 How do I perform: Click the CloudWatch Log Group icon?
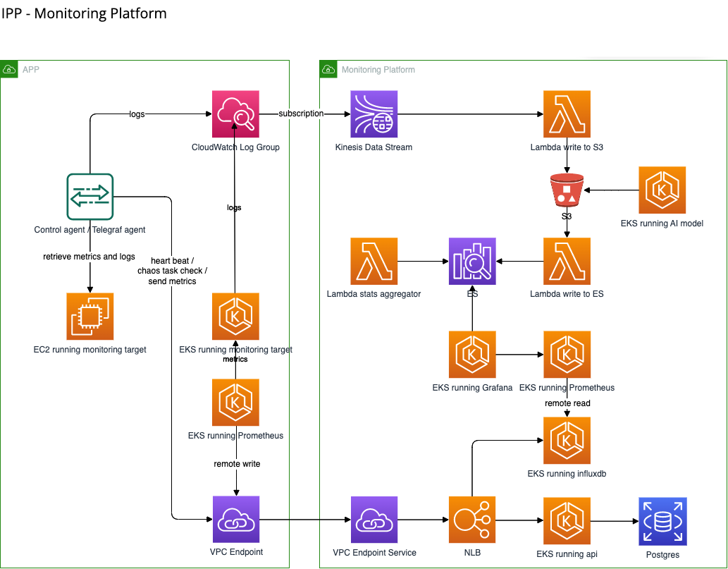point(235,114)
